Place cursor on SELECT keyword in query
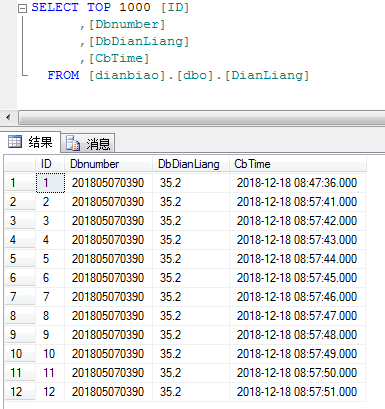 point(55,7)
